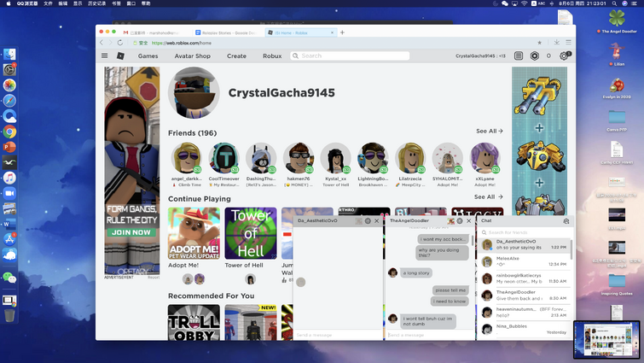Reload the page with refresh icon
The image size is (644, 363).
pyautogui.click(x=120, y=43)
